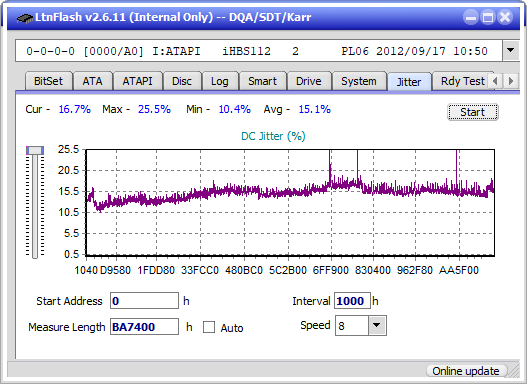Switch to the System tab
The height and width of the screenshot is (384, 527).
click(359, 81)
